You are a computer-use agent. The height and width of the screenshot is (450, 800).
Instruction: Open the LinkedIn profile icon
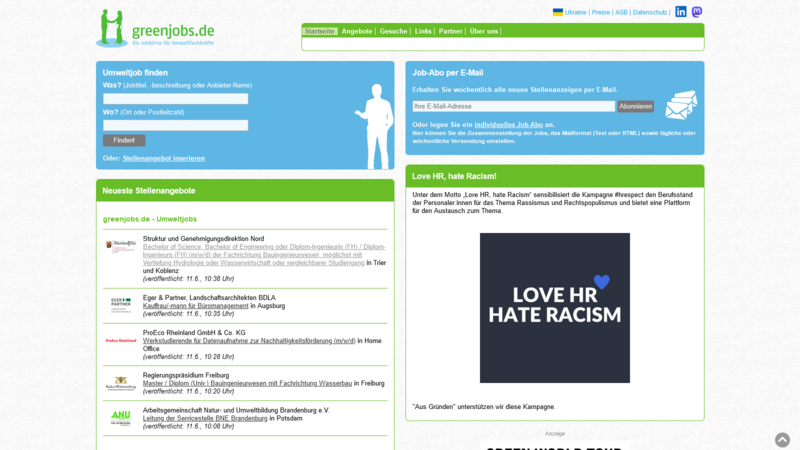(x=681, y=12)
